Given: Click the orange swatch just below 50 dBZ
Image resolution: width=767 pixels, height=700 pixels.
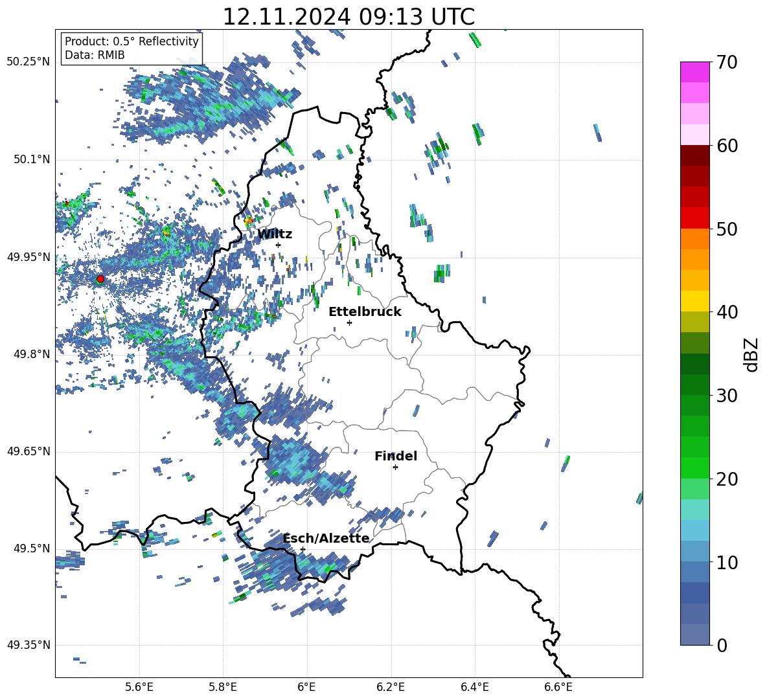Looking at the screenshot, I should tap(694, 239).
